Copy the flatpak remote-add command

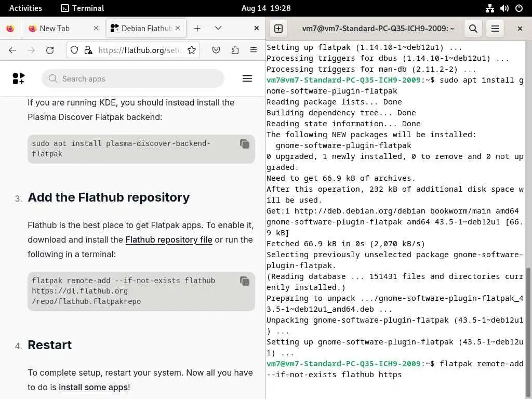coord(245,281)
